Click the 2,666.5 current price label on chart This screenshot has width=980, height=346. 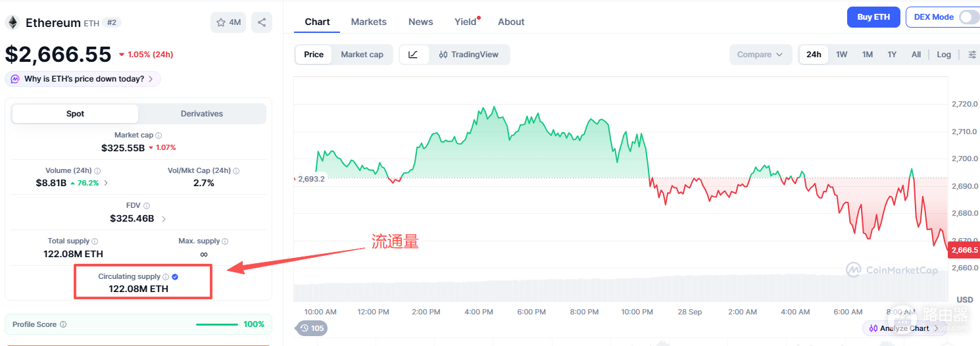[x=964, y=250]
